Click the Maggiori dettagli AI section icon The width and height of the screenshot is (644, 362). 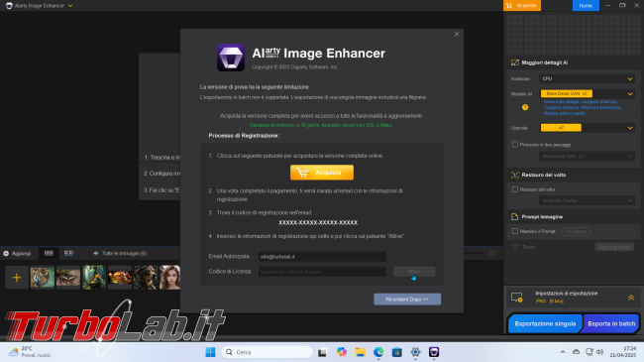pyautogui.click(x=514, y=62)
